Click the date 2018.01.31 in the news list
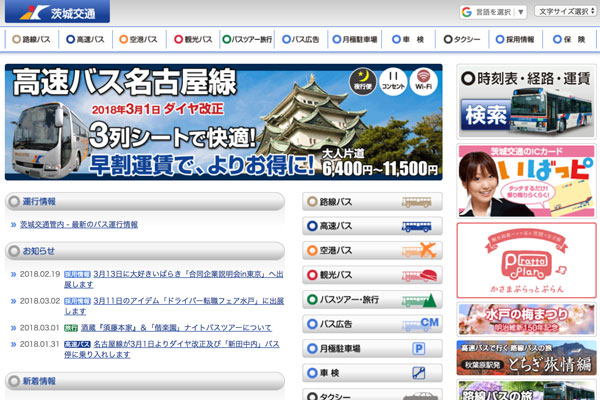This screenshot has height=400, width=600. coord(40,344)
